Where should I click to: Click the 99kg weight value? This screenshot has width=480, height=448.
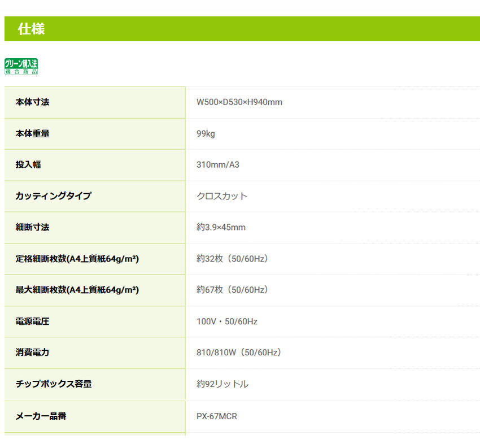tap(206, 134)
